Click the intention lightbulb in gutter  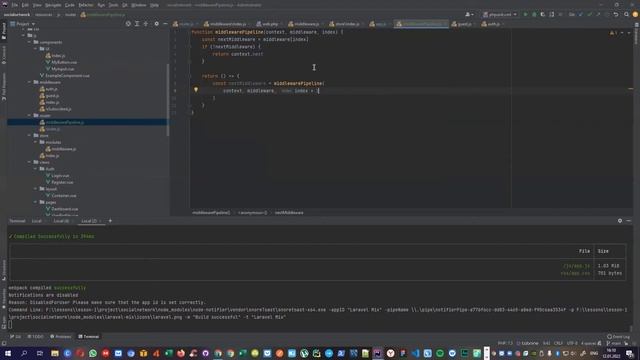coord(196,90)
